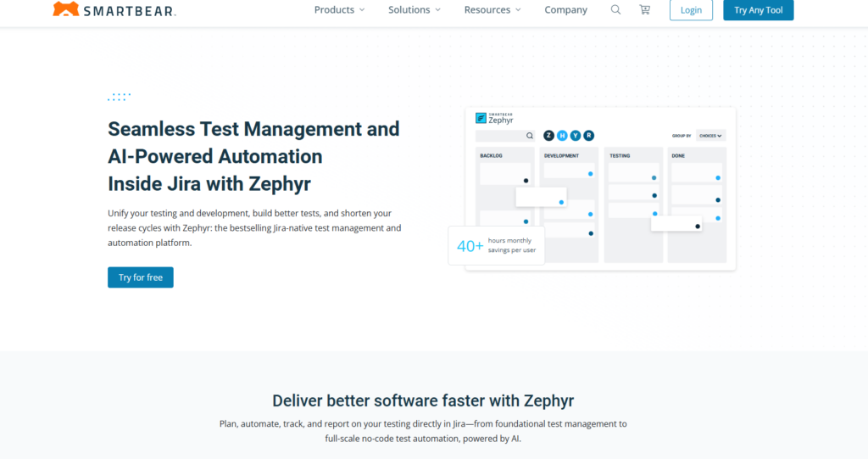Click the Zephyr logo in the board preview
The height and width of the screenshot is (459, 868).
493,119
